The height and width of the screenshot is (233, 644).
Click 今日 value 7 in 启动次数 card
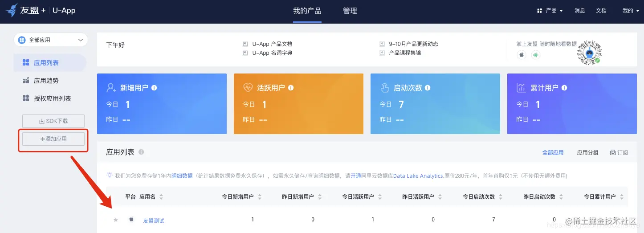click(401, 105)
